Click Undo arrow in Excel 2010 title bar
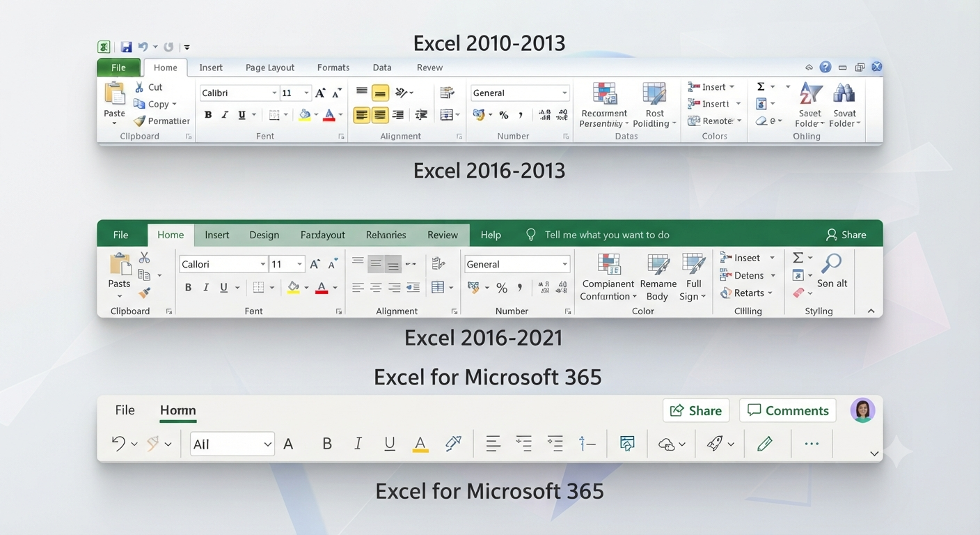This screenshot has width=980, height=535. coord(143,47)
